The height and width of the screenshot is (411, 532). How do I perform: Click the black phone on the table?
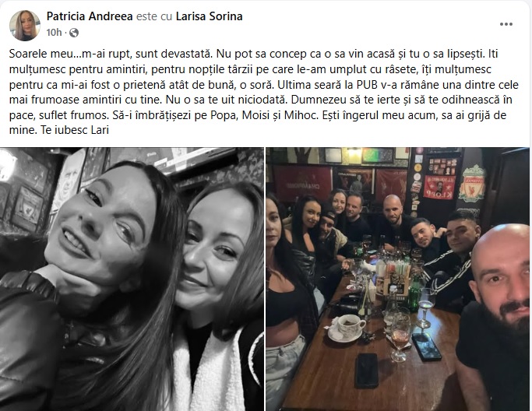(x=366, y=371)
